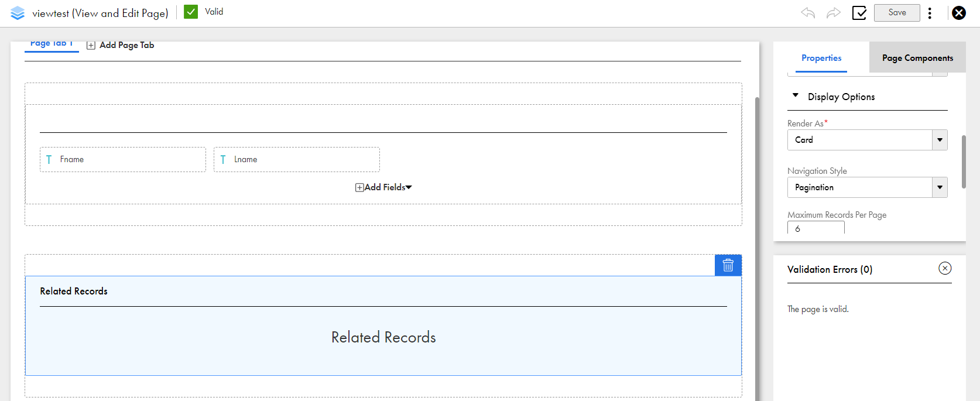Redo the last change
The height and width of the screenshot is (401, 980).
coord(834,13)
